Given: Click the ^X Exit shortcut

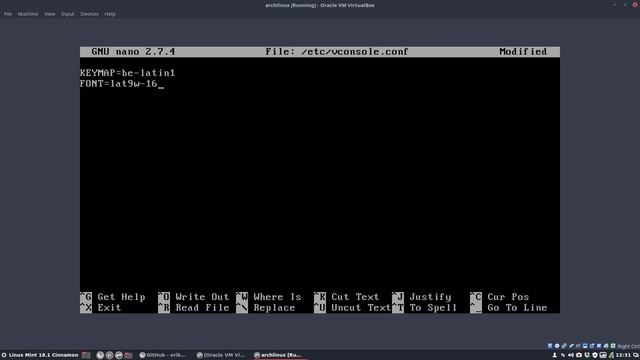Looking at the screenshot, I should tap(101, 308).
